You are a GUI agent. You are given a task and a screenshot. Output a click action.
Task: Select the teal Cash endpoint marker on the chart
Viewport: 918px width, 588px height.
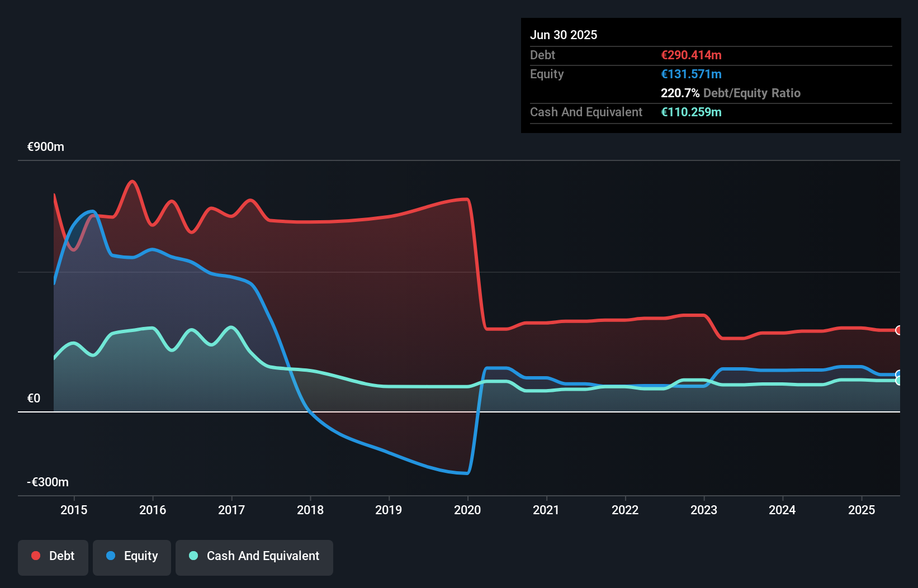point(899,380)
